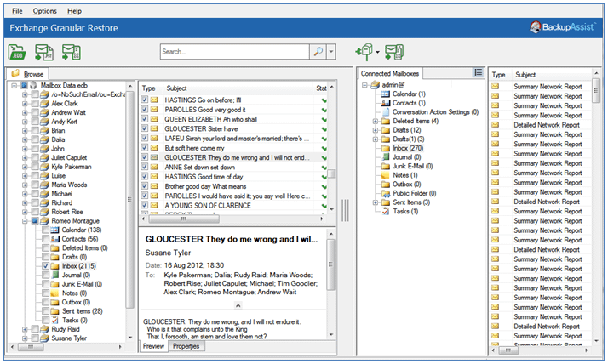Click the Public Folder (0) icon
Image resolution: width=608 pixels, height=364 pixels.
[x=386, y=193]
